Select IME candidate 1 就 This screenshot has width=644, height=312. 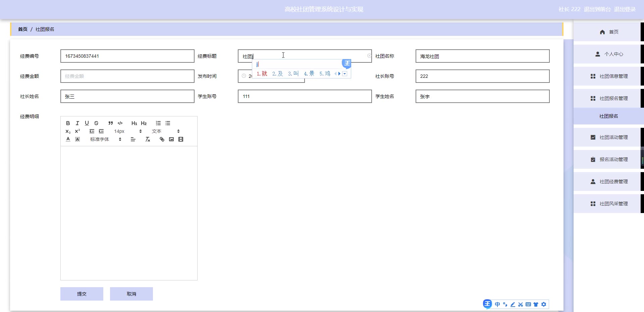pyautogui.click(x=262, y=73)
